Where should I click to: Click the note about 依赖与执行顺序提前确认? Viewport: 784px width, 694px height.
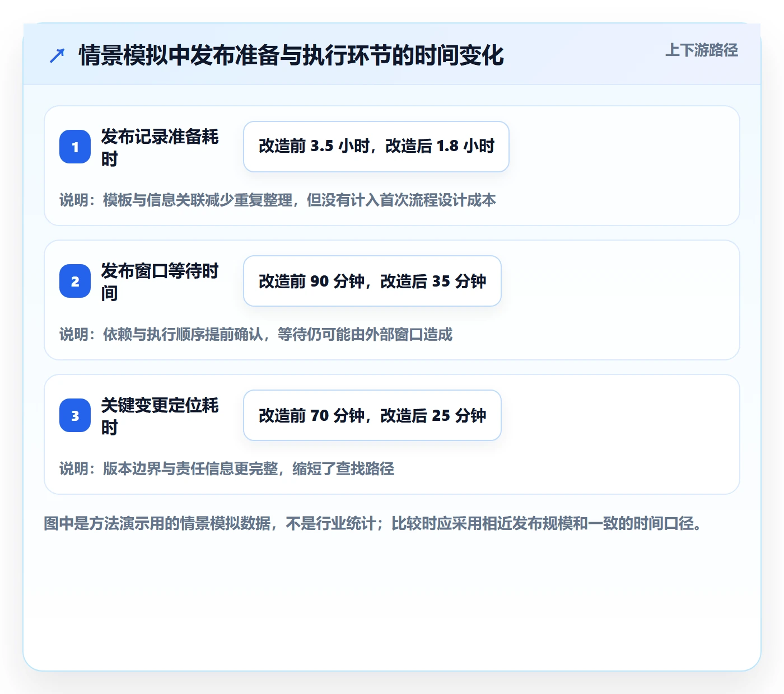(256, 334)
